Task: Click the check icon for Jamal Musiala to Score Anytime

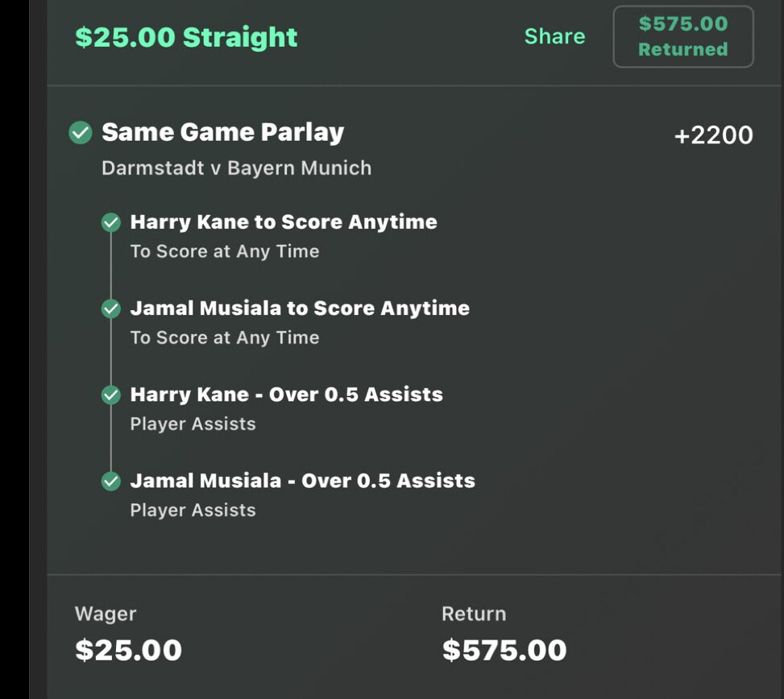Action: pos(111,309)
